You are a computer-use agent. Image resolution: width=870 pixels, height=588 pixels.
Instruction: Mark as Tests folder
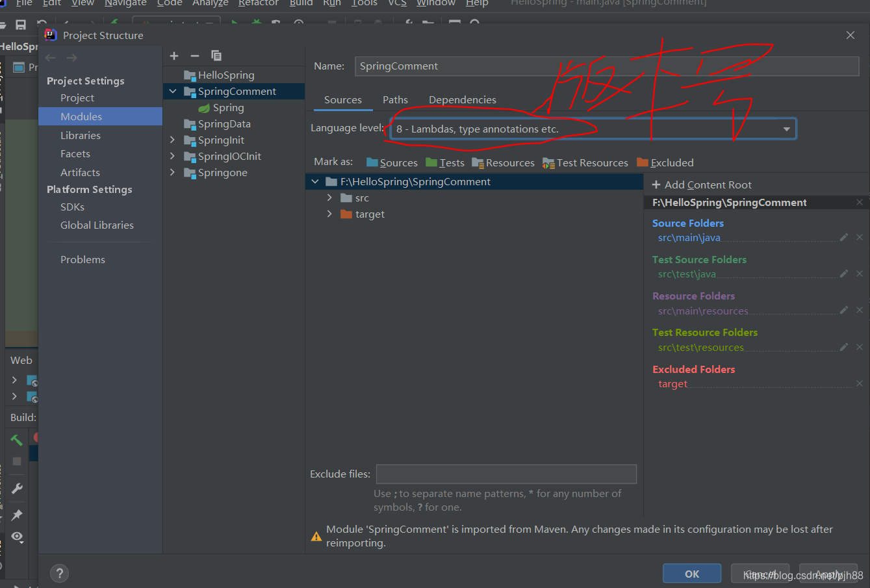[x=445, y=162]
